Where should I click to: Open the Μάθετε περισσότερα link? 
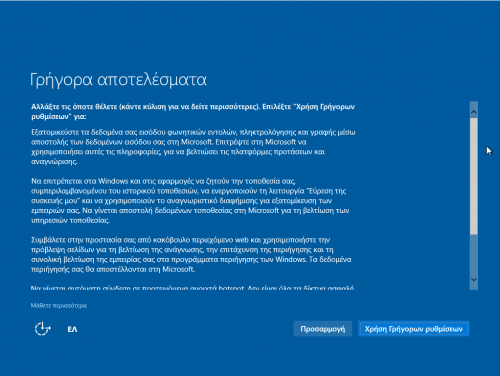coord(59,305)
